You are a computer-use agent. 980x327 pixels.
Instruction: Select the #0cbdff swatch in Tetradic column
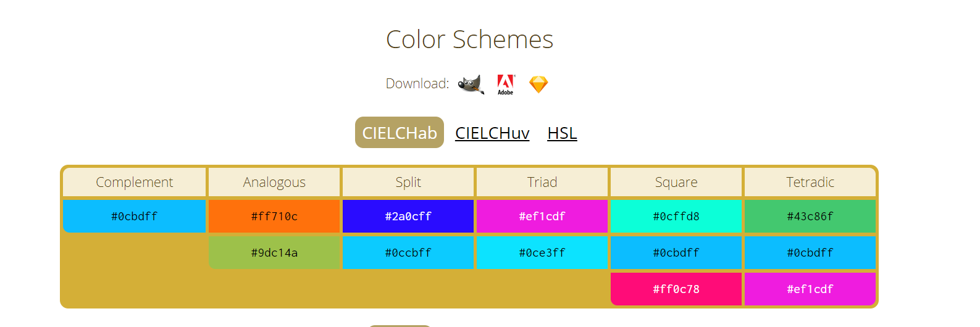click(810, 252)
